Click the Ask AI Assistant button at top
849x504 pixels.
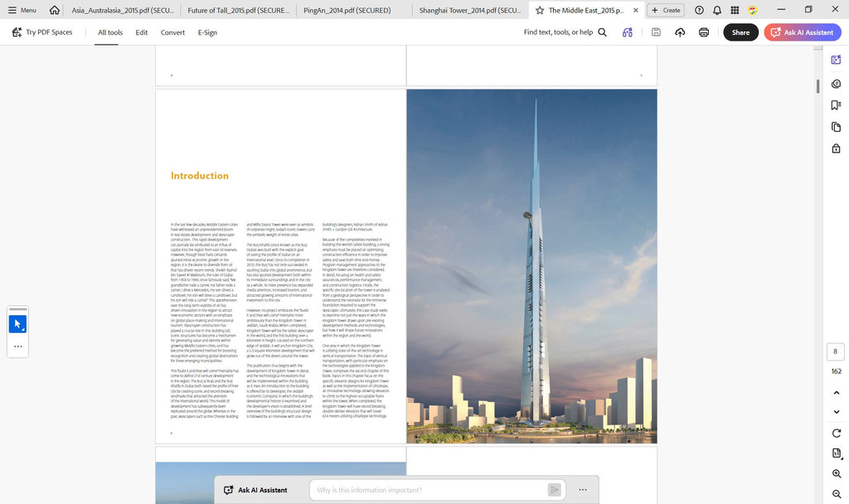click(803, 32)
